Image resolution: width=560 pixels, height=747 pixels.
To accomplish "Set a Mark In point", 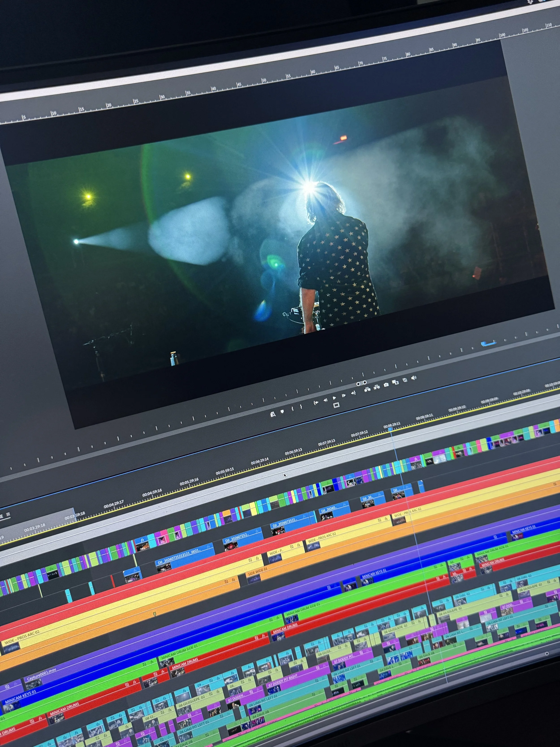I will click(x=292, y=409).
